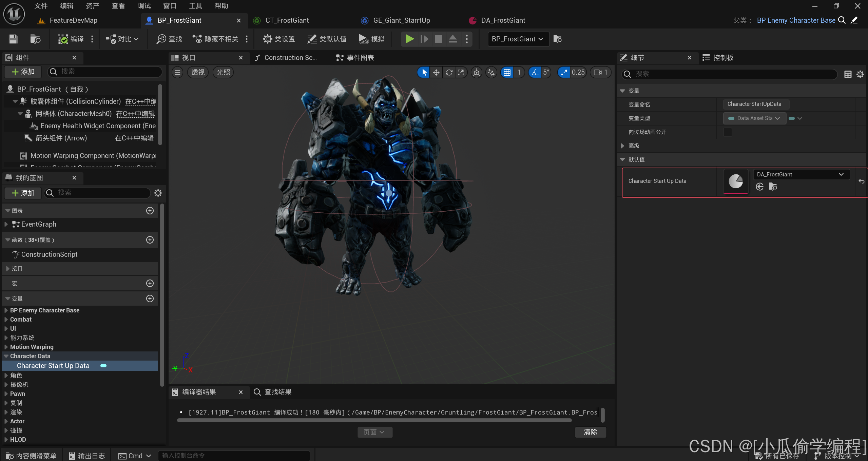Click Add (添加) component button
The height and width of the screenshot is (461, 868).
coord(23,72)
